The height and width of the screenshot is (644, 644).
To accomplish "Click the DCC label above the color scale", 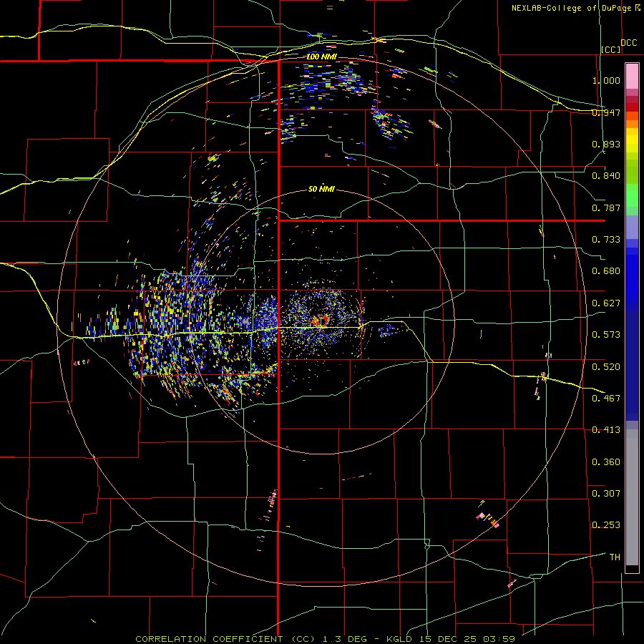I will click(x=628, y=43).
